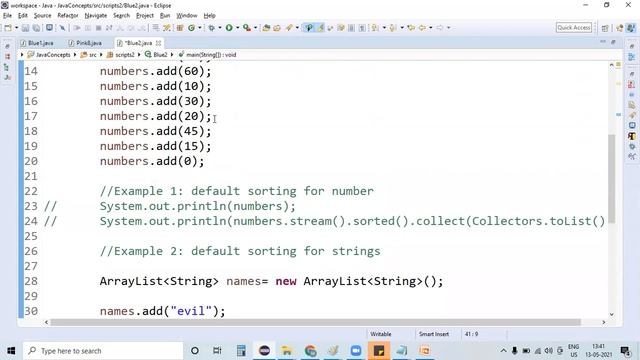The image size is (640, 360).
Task: Open Chrome from the taskbar
Action: point(310,351)
